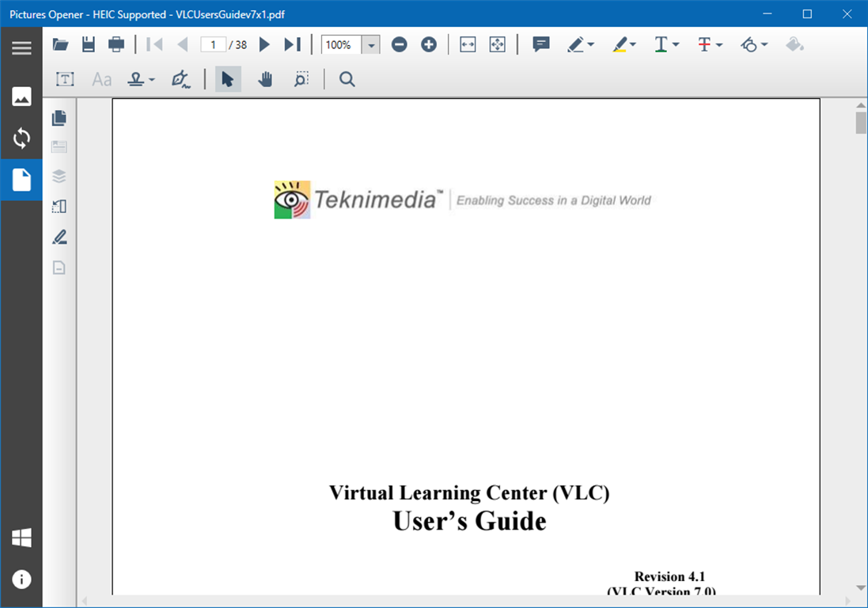The image size is (868, 608).
Task: Click the Revision 4.1 text
Action: pos(669,576)
